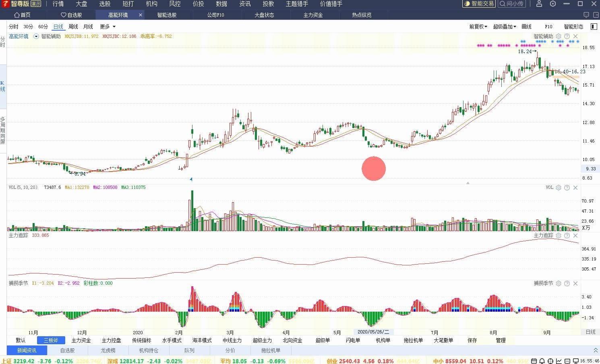Click the crosshair target icon in status bar
Image resolution: width=600 pixels, height=364 pixels.
click(551, 361)
